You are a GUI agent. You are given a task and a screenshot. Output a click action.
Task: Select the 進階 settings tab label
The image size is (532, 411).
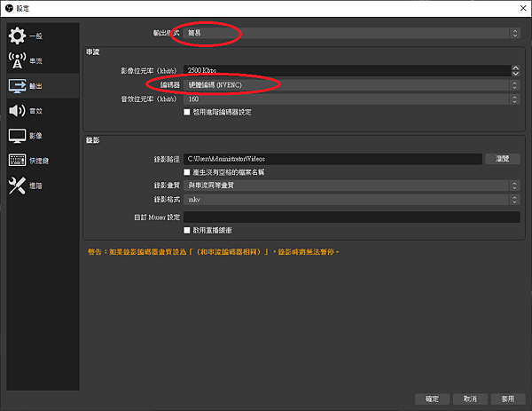(x=35, y=186)
